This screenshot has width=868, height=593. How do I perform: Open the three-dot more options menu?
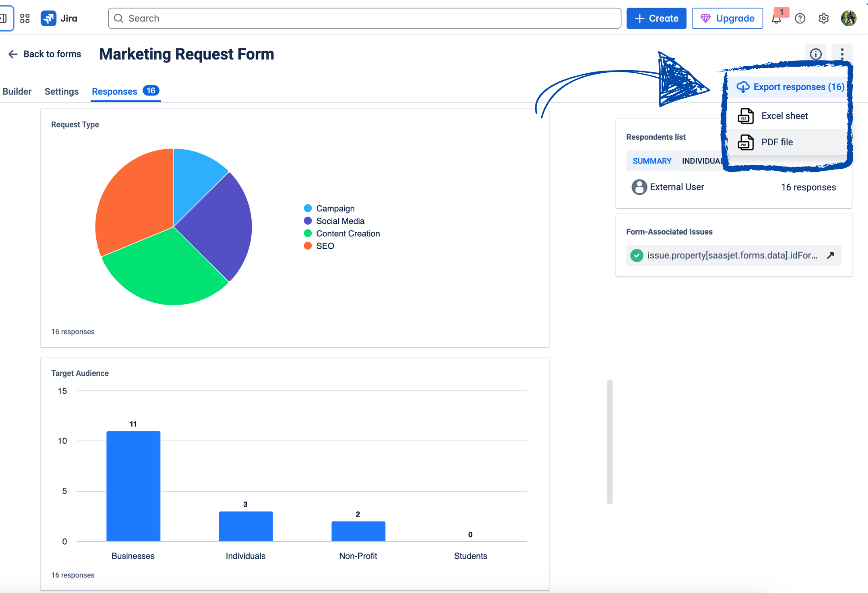[842, 54]
